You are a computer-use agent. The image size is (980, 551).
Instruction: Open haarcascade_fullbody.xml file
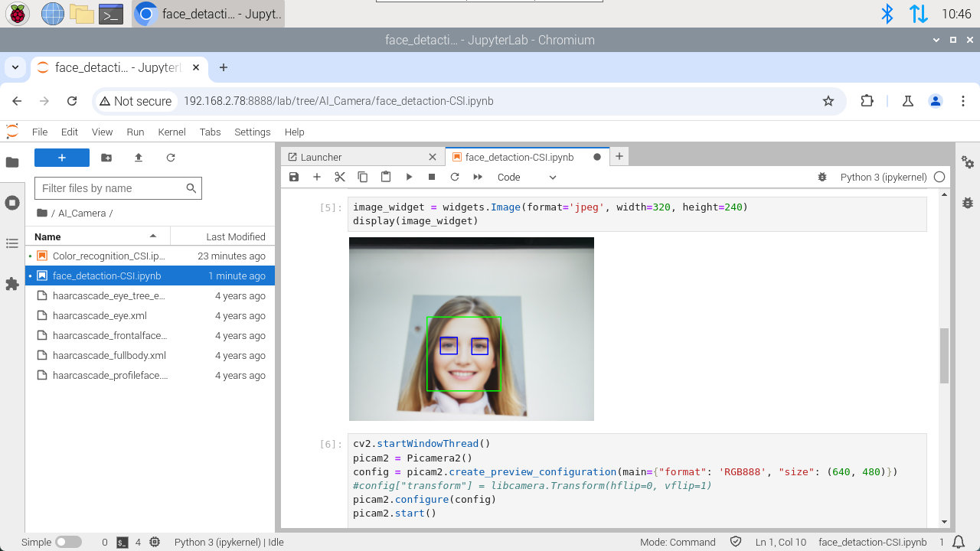click(x=150, y=356)
